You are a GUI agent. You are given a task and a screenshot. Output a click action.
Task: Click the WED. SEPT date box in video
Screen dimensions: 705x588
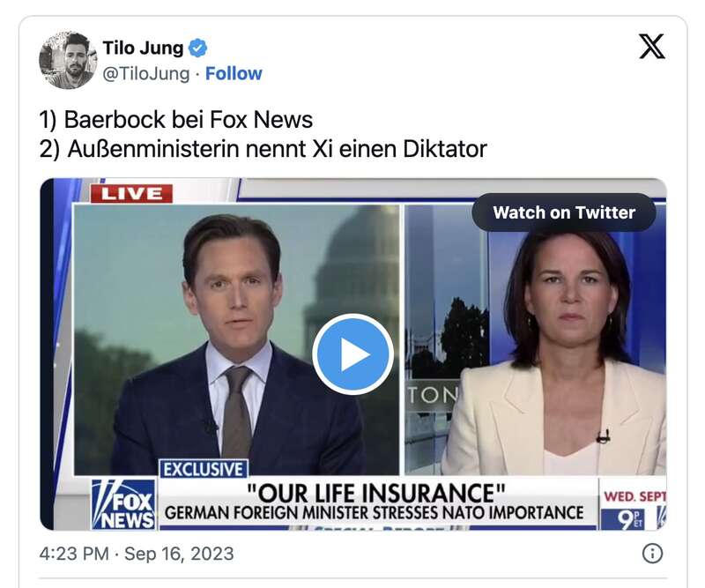633,504
